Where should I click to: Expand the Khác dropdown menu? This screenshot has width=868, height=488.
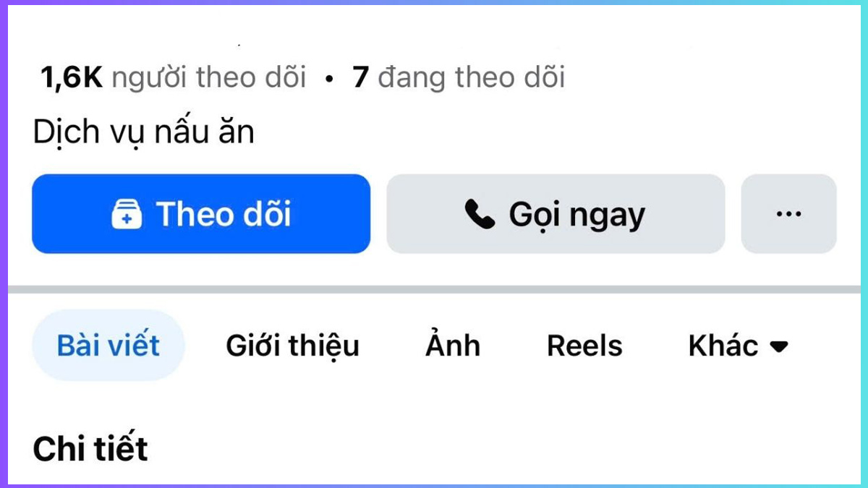738,346
